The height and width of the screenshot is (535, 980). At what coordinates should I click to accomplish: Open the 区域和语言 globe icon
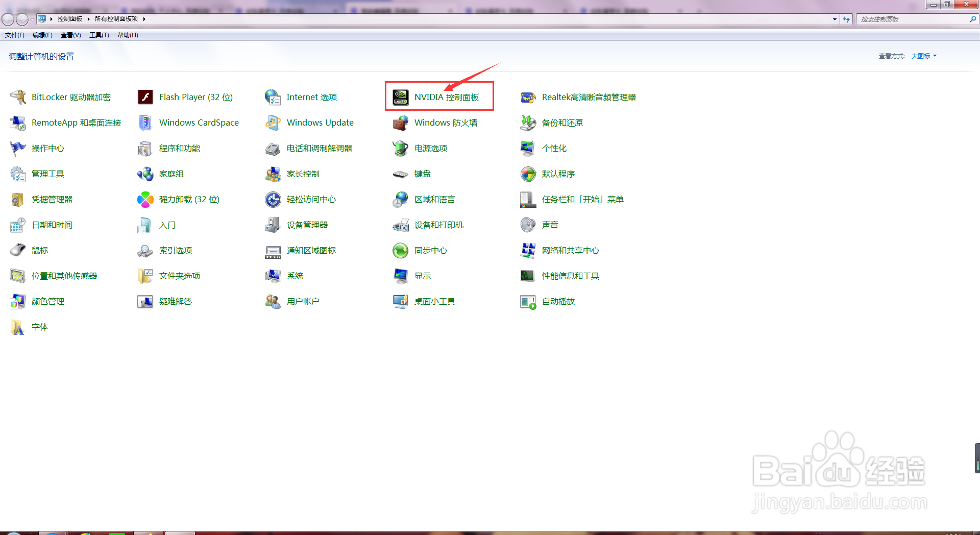tap(401, 199)
